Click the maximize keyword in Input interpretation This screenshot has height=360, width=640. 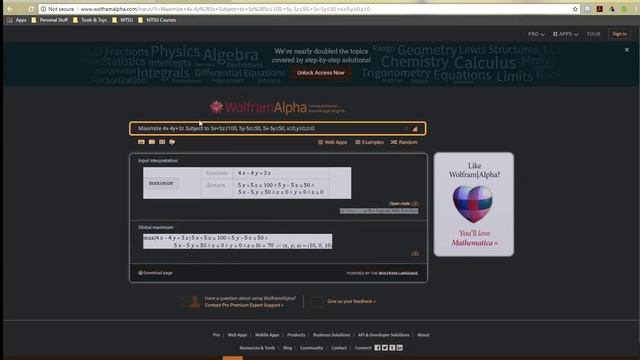[x=161, y=183]
